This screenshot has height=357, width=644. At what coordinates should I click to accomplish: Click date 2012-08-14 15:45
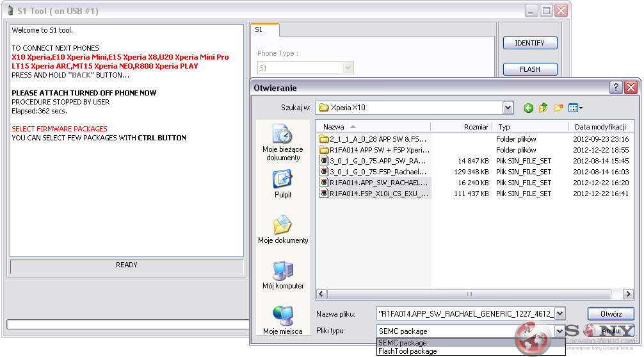(x=601, y=161)
